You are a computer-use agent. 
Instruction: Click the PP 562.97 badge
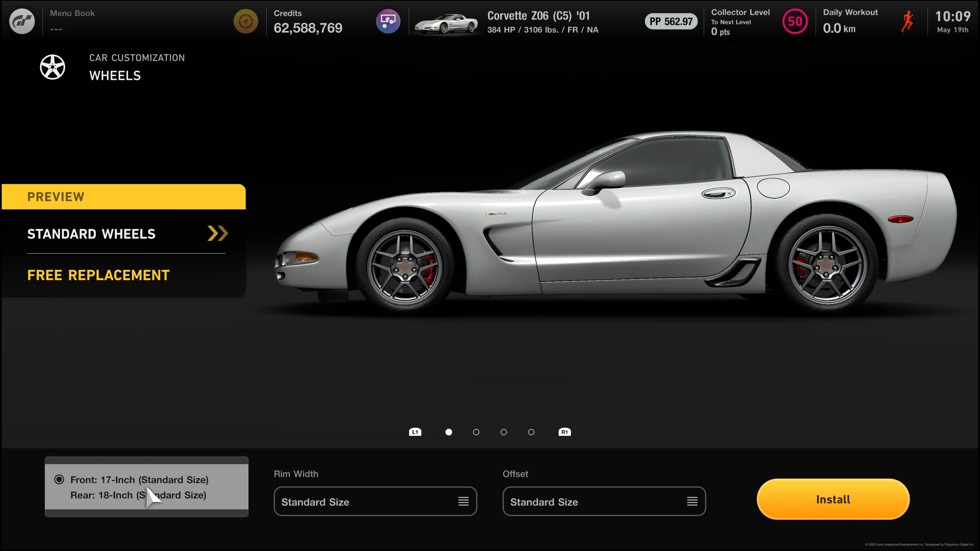coord(671,21)
